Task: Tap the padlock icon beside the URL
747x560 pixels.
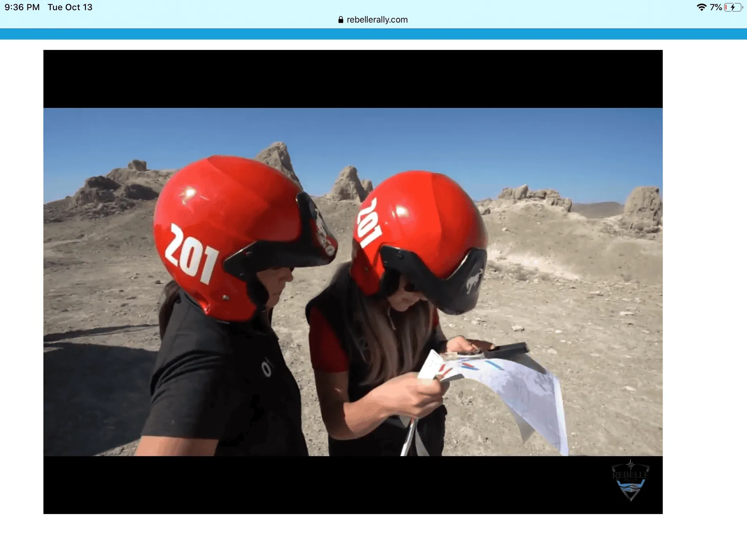Action: click(340, 20)
